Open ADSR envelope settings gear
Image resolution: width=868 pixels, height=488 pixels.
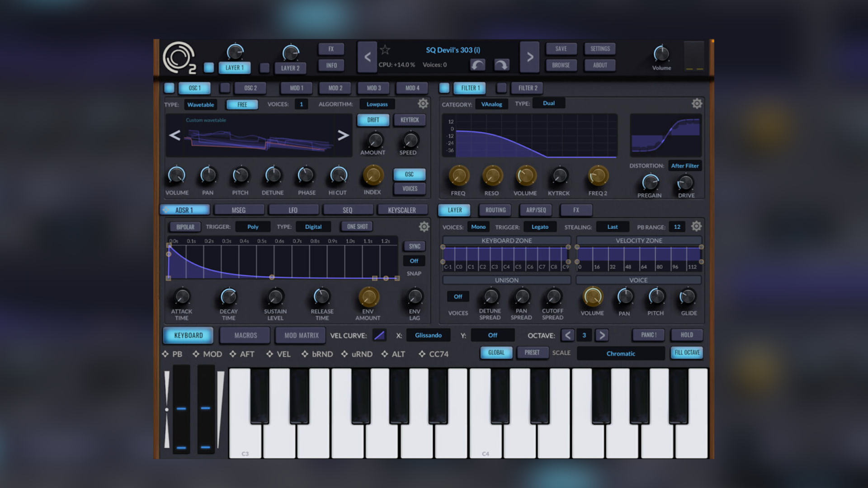pos(424,226)
